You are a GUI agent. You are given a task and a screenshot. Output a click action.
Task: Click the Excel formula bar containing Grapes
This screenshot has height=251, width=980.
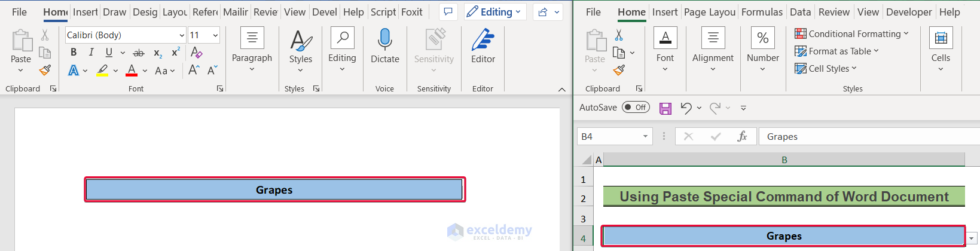pyautogui.click(x=867, y=137)
